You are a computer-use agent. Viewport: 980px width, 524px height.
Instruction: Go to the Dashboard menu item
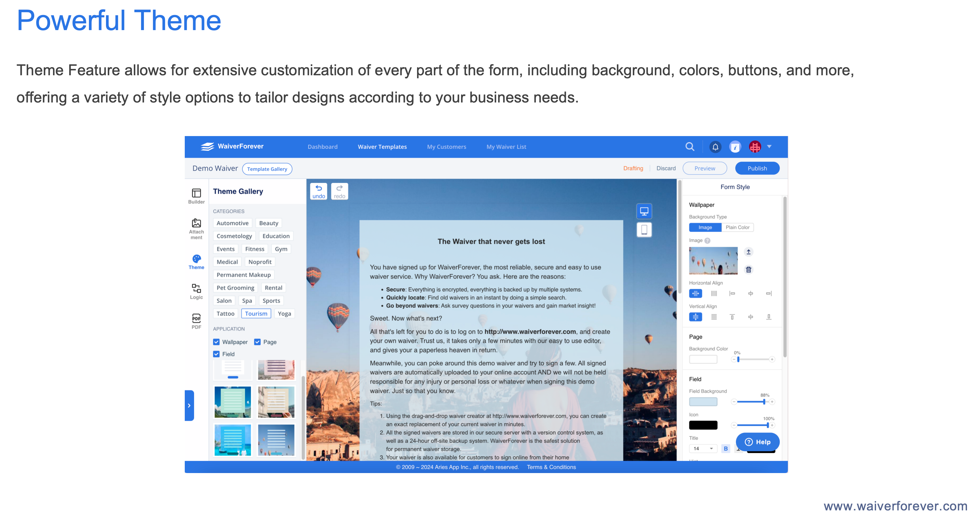tap(322, 147)
